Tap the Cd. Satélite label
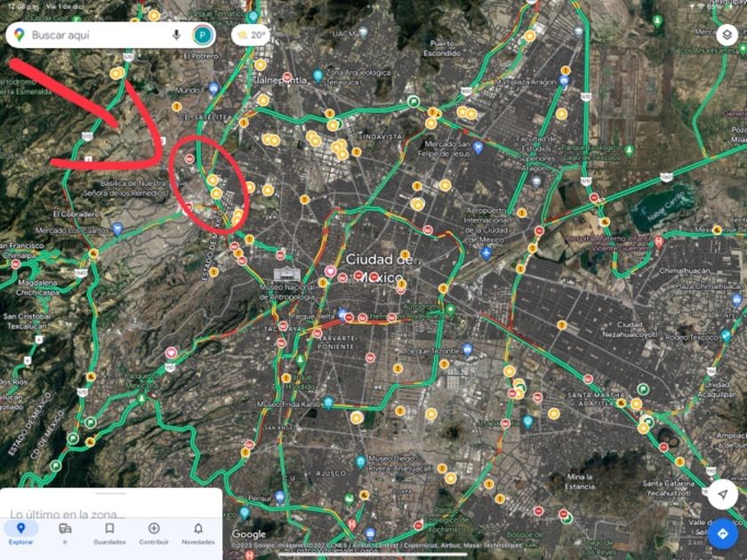The height and width of the screenshot is (560, 747). [204, 116]
